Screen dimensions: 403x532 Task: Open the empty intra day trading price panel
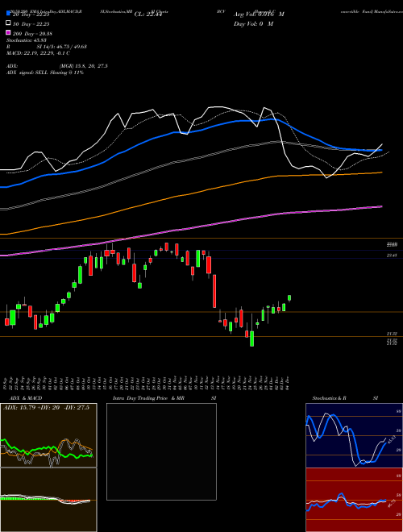[x=161, y=451]
